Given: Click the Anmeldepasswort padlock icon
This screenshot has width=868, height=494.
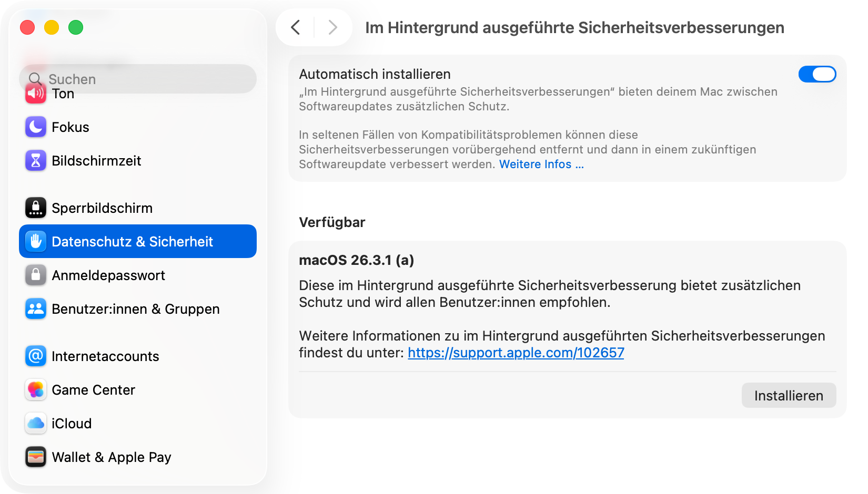Looking at the screenshot, I should coord(35,275).
